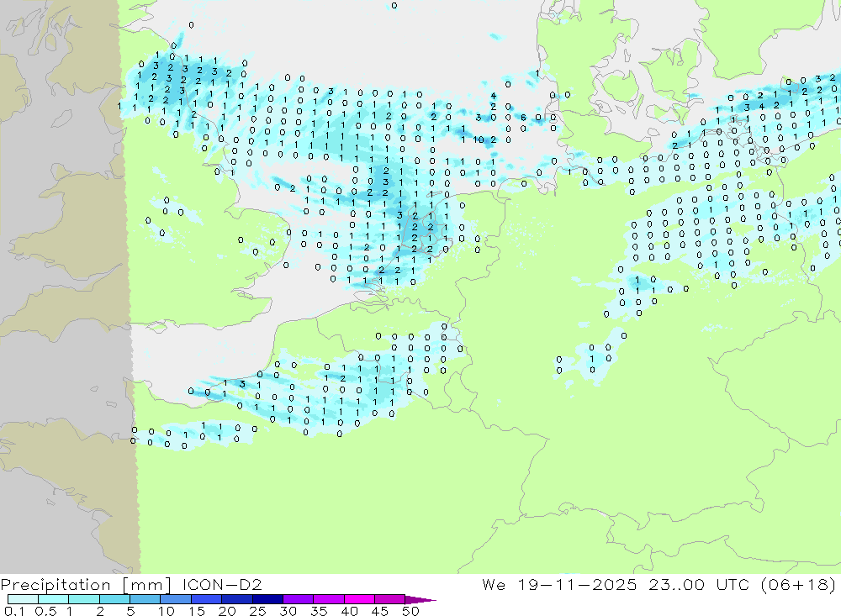This screenshot has width=841, height=616.
Task: Pick the 45–50 mm legend swatch
Action: coord(389,599)
